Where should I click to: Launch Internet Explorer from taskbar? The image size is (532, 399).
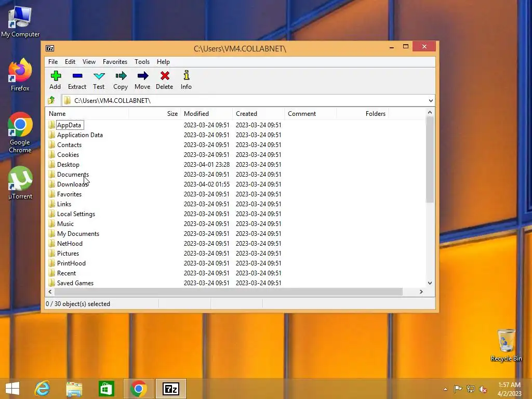tap(43, 389)
